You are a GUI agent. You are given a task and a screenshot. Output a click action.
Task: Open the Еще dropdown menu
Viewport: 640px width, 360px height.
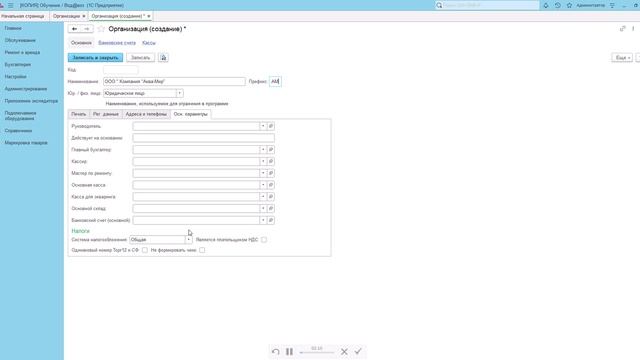622,58
